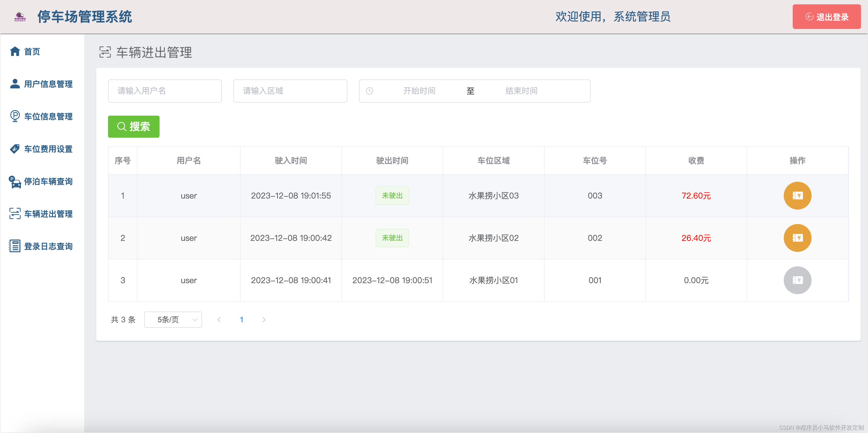
Task: Open 停泊车辆查询 using the car icon
Action: tap(15, 182)
